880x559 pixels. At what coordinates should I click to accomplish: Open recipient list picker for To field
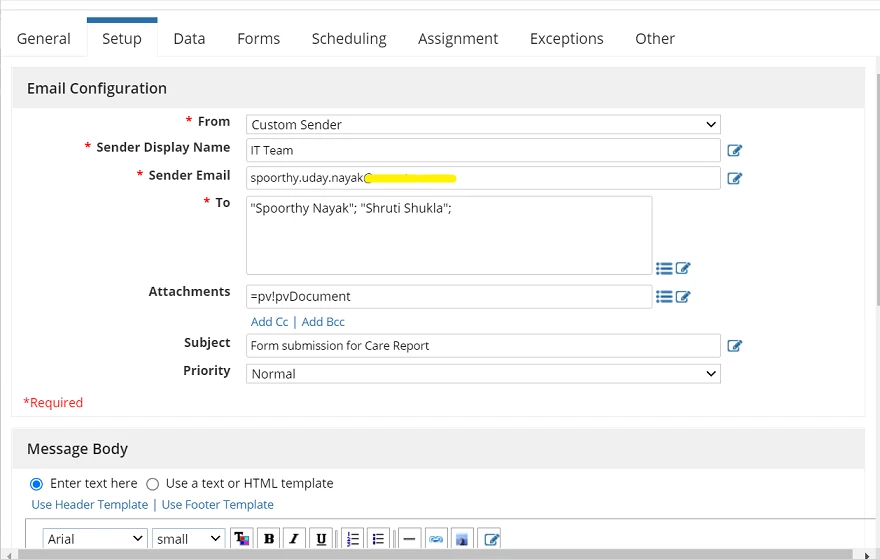click(664, 268)
